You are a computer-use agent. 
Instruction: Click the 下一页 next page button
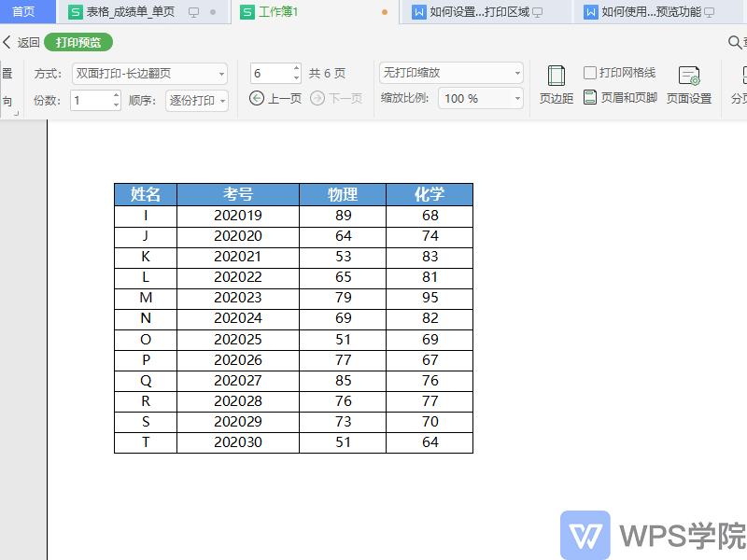[336, 99]
